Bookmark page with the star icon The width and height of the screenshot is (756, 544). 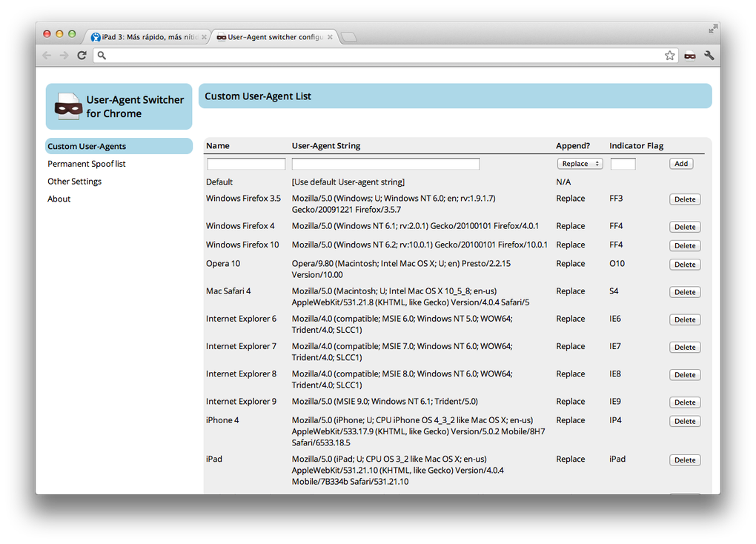670,56
